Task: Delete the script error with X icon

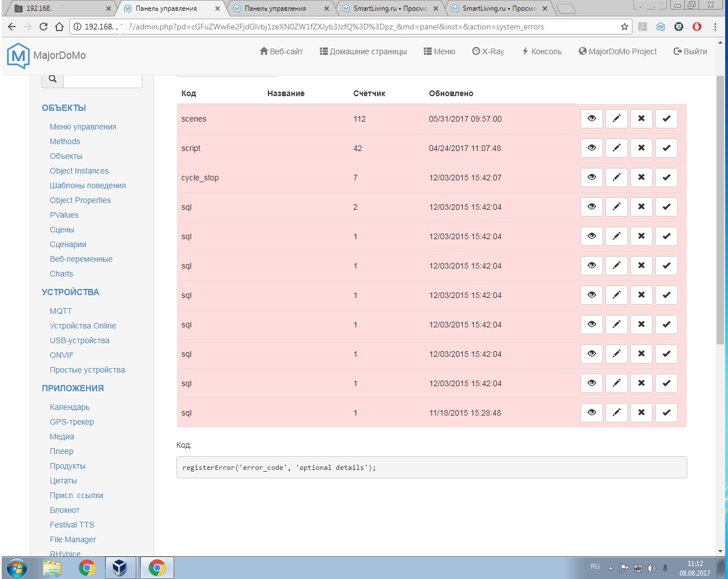Action: [x=641, y=148]
